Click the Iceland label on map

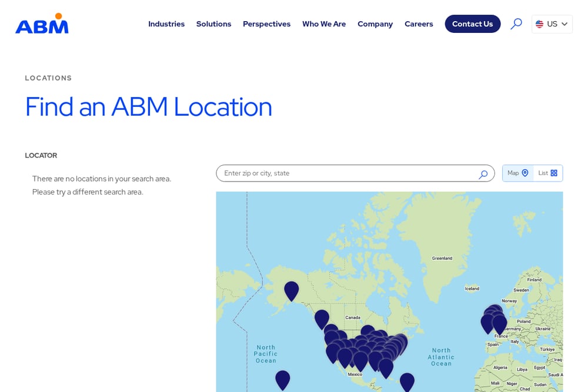(x=472, y=289)
